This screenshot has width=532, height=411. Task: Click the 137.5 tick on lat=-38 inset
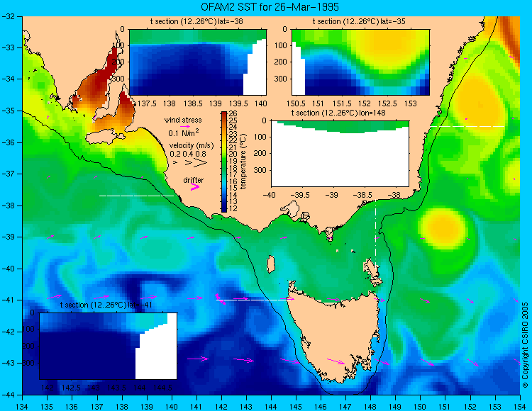(148, 103)
